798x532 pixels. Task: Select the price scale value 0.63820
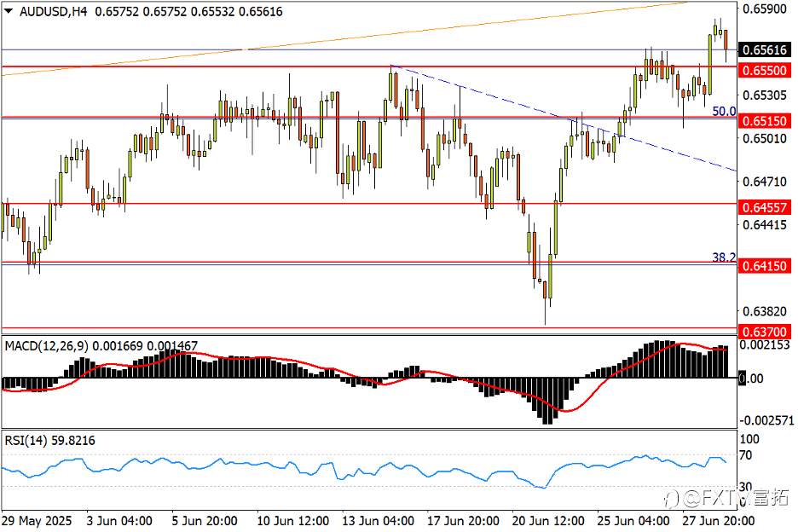pyautogui.click(x=765, y=311)
